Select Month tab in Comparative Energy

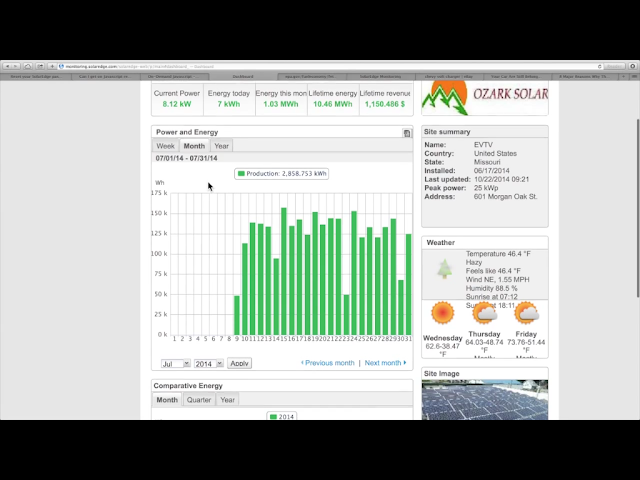click(167, 400)
